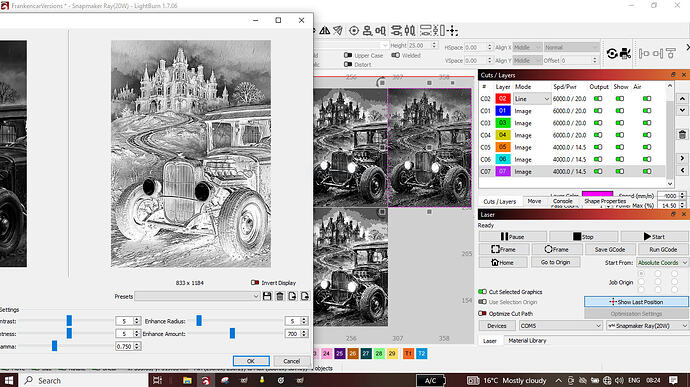Click the Devices button
The height and width of the screenshot is (387, 690).
pyautogui.click(x=497, y=326)
